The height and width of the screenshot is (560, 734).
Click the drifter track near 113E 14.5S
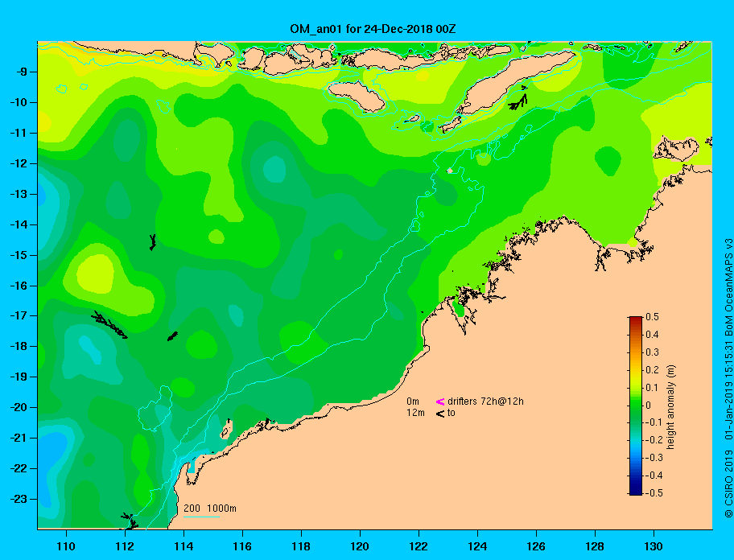pos(152,242)
